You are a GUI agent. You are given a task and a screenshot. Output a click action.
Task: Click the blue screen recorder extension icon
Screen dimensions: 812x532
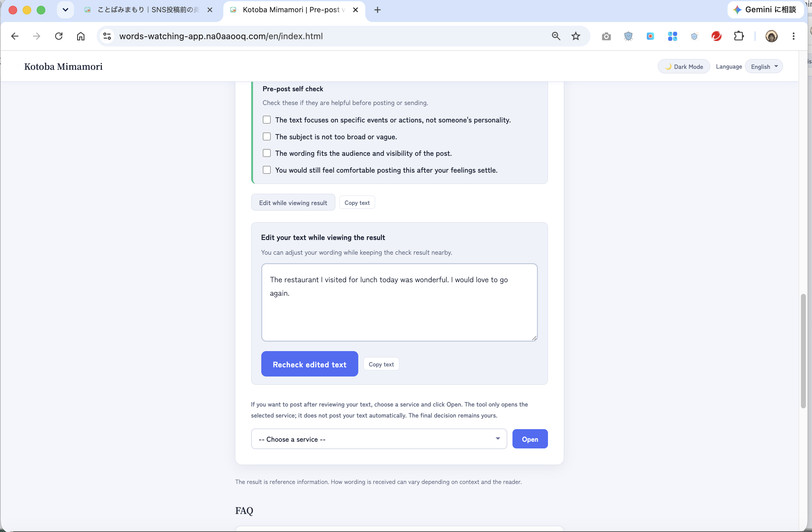pos(650,36)
